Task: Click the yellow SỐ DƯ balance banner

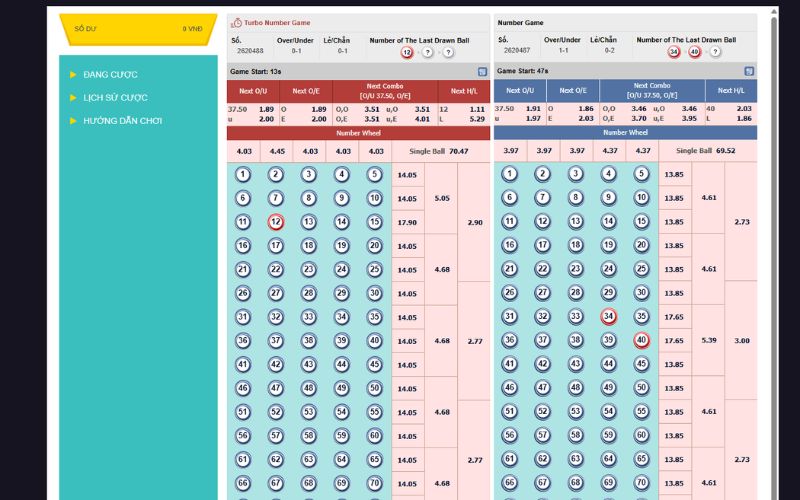Action: pyautogui.click(x=138, y=29)
